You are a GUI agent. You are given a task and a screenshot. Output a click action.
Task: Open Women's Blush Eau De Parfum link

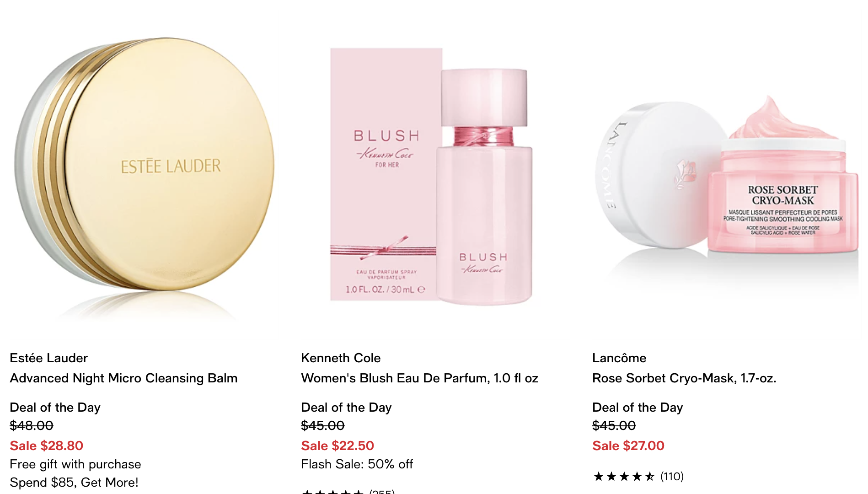point(419,378)
